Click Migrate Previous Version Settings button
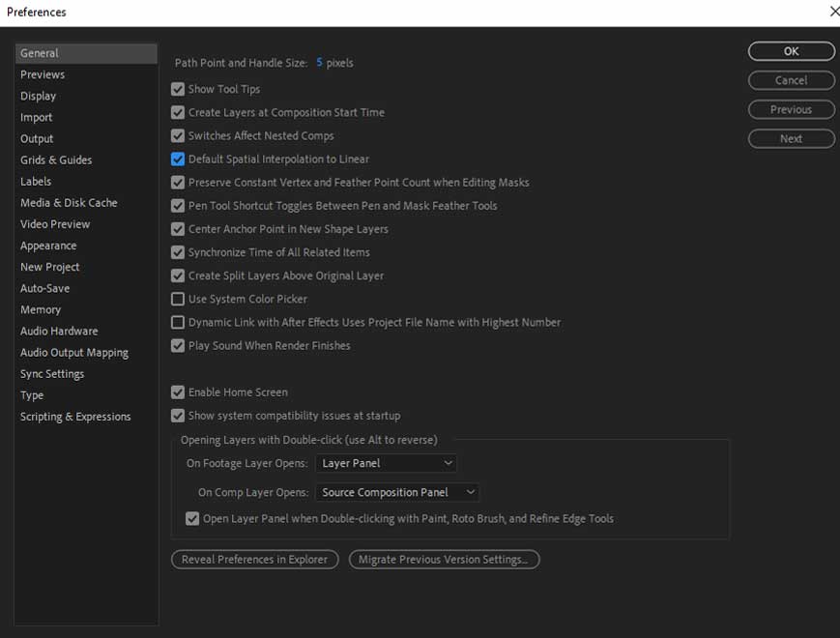Image resolution: width=840 pixels, height=638 pixels. pos(444,560)
